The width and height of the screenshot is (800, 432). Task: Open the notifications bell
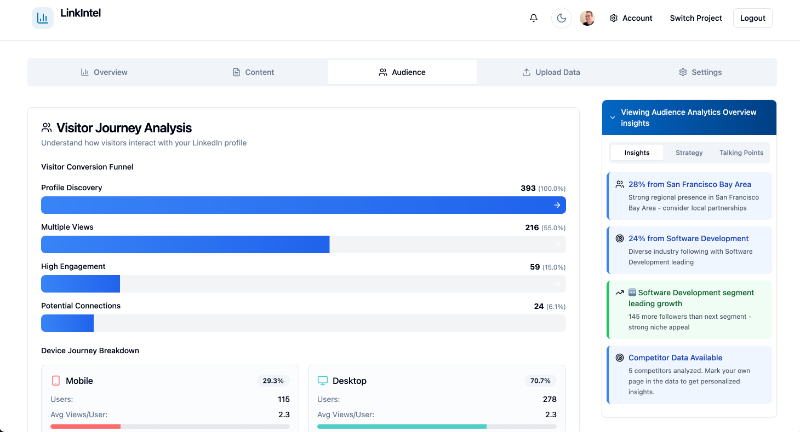click(x=533, y=18)
